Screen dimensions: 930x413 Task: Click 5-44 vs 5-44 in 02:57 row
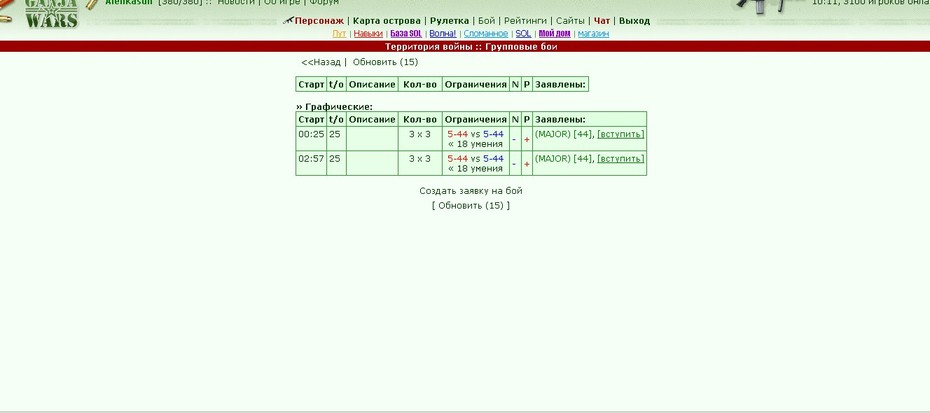point(475,158)
